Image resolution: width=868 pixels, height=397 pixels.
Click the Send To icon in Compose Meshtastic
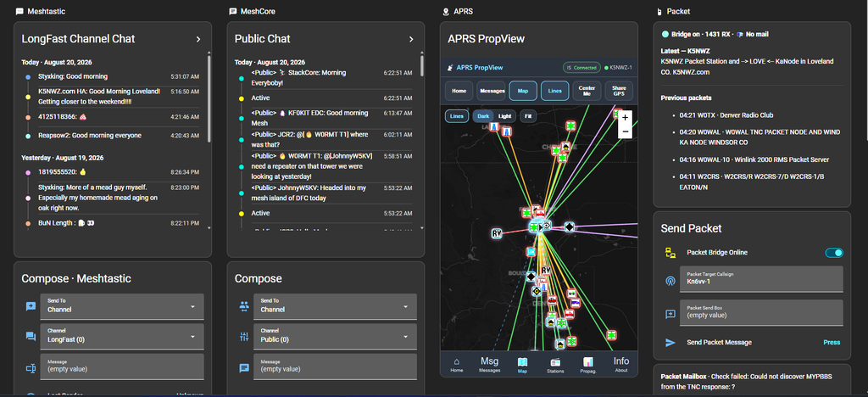(31, 305)
